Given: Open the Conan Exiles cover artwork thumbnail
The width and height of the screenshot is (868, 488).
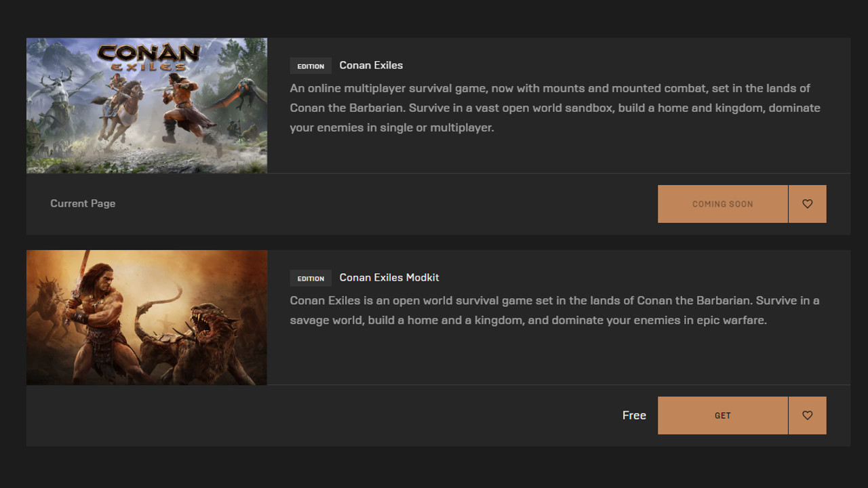Looking at the screenshot, I should point(146,106).
